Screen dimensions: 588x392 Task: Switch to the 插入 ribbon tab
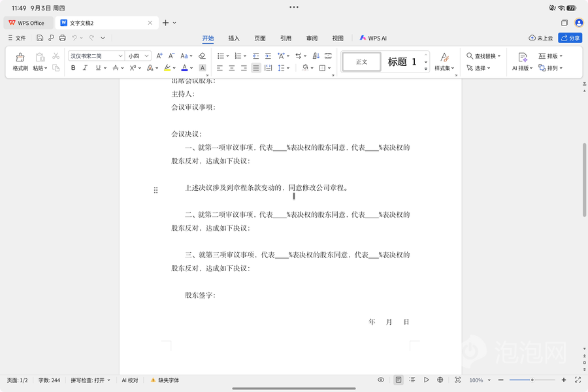pos(234,39)
